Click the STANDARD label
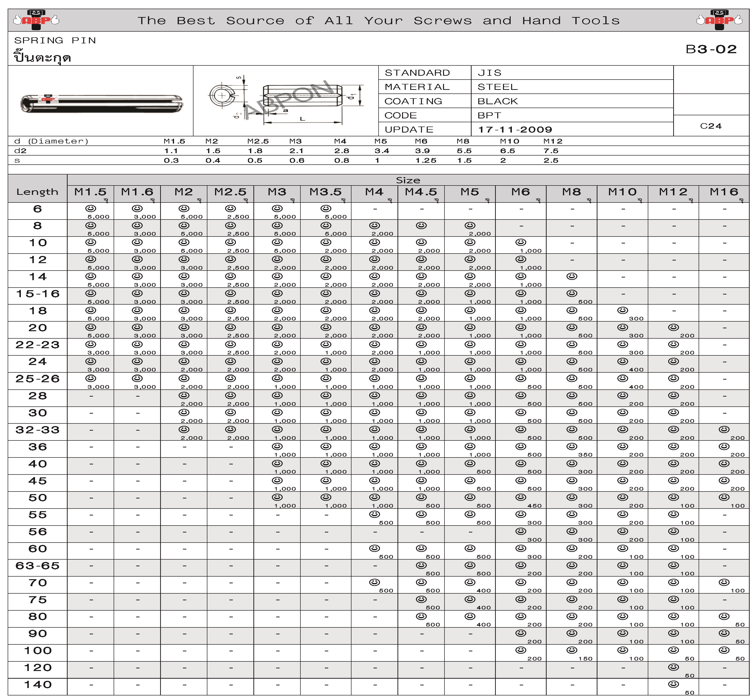The width and height of the screenshot is (754, 700). pyautogui.click(x=417, y=72)
